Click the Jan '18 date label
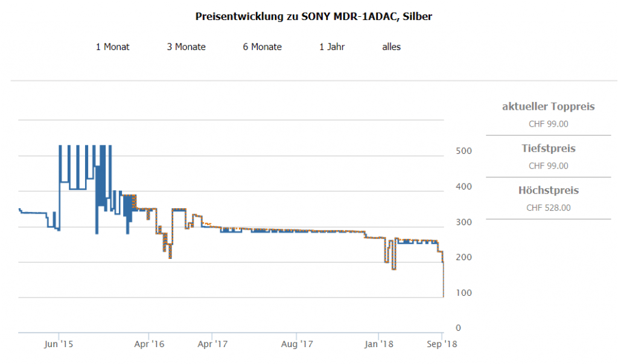This screenshot has height=364, width=618. [378, 344]
